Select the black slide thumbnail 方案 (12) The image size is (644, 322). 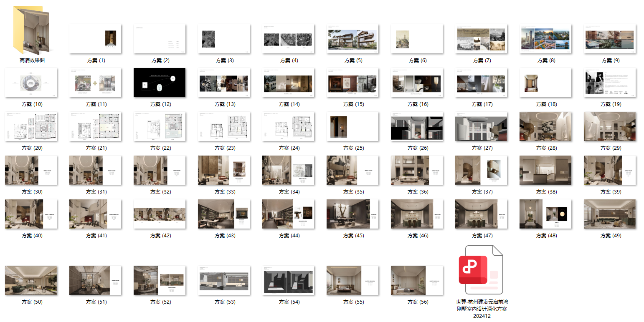click(x=160, y=83)
